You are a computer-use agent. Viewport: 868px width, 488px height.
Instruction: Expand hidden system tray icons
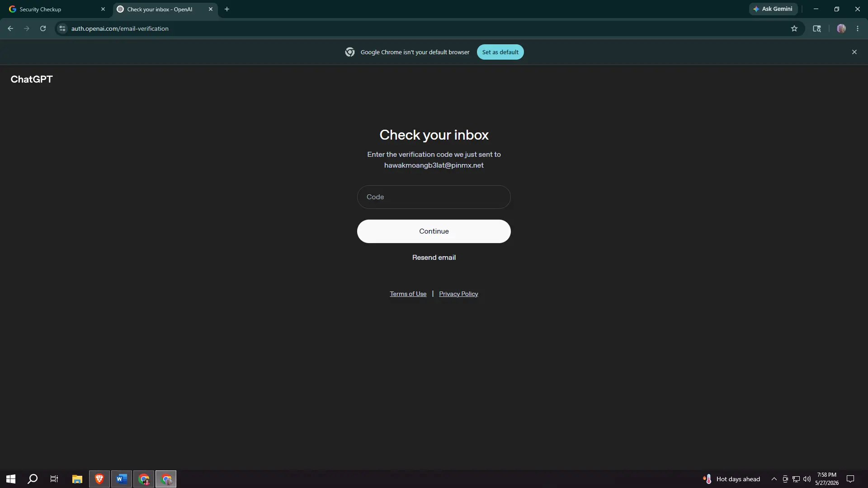774,479
